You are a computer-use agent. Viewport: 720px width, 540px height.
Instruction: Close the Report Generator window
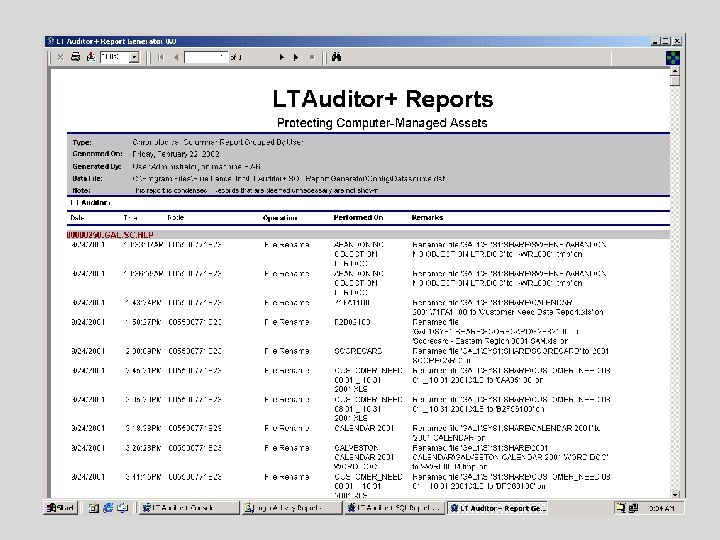click(677, 41)
